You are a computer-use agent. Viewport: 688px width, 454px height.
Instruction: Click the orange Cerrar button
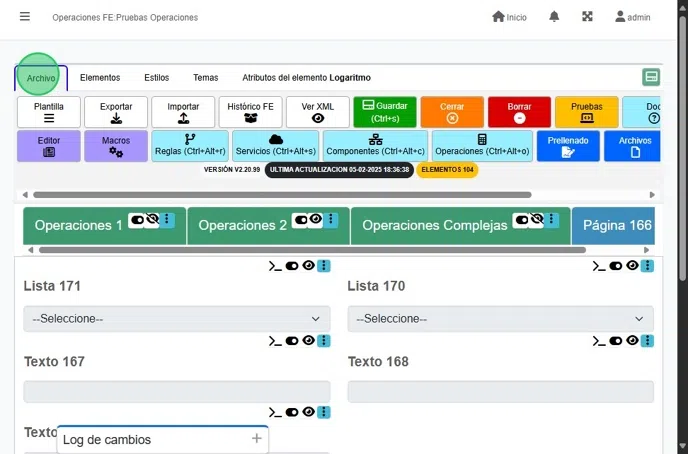452,112
